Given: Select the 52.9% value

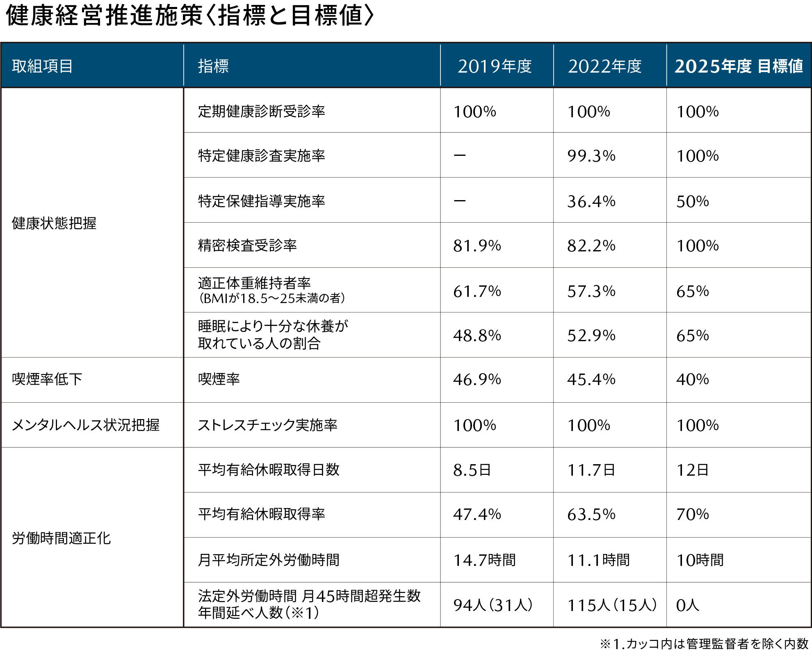Looking at the screenshot, I should (x=591, y=335).
